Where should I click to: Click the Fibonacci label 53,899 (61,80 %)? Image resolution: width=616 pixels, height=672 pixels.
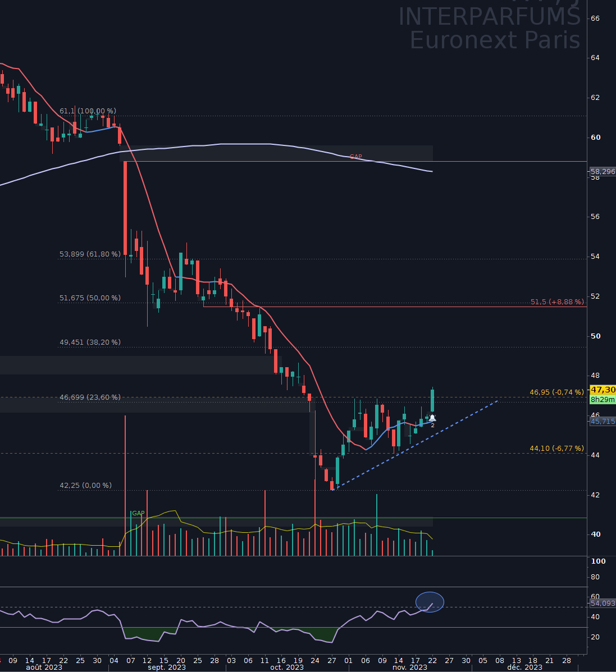(x=90, y=254)
